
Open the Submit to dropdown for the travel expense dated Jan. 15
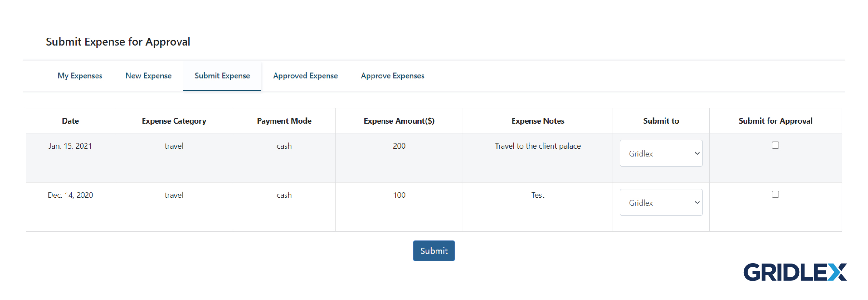click(660, 153)
